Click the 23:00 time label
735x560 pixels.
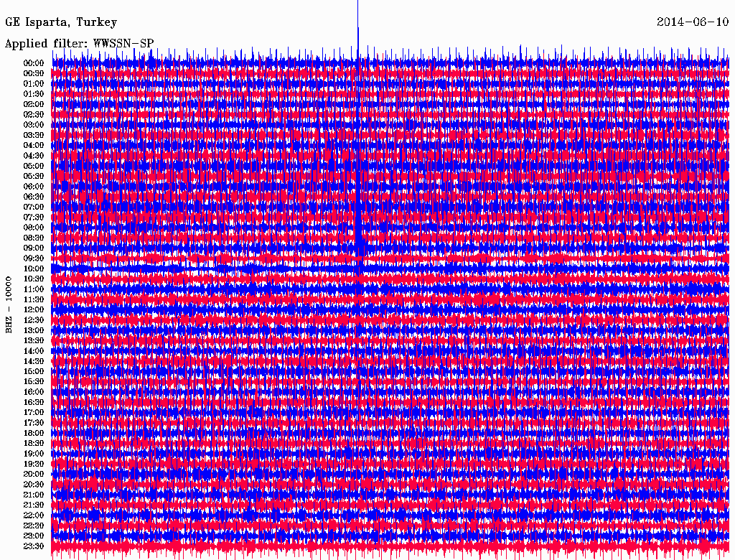[34, 536]
